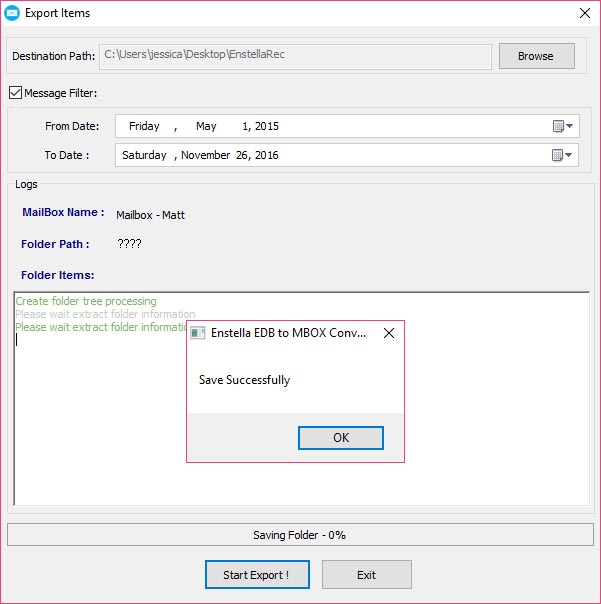601x604 pixels.
Task: Select the month May in From Date
Action: [206, 126]
